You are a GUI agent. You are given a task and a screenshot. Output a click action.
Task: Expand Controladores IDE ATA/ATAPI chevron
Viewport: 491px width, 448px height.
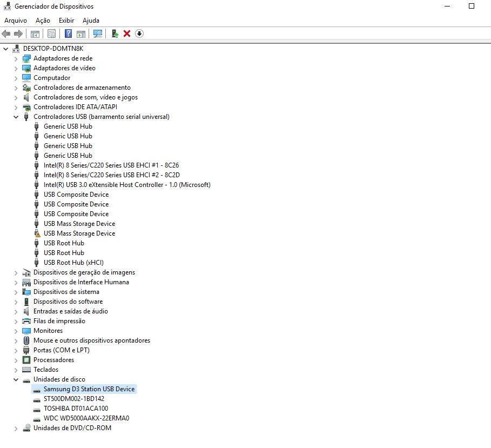(x=16, y=107)
